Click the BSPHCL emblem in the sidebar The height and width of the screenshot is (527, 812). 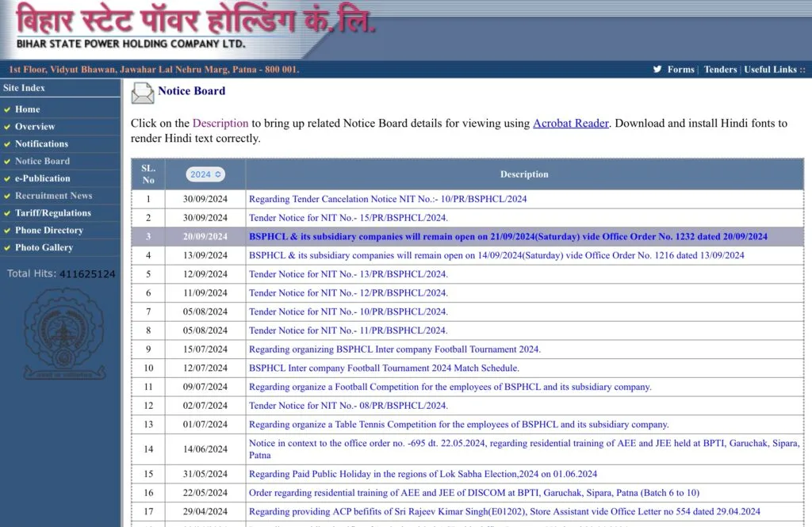63,334
